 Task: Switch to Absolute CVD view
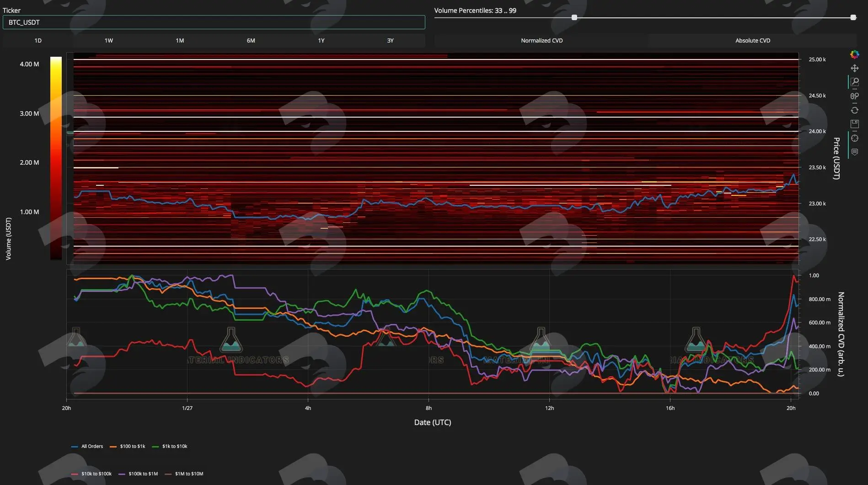click(753, 41)
